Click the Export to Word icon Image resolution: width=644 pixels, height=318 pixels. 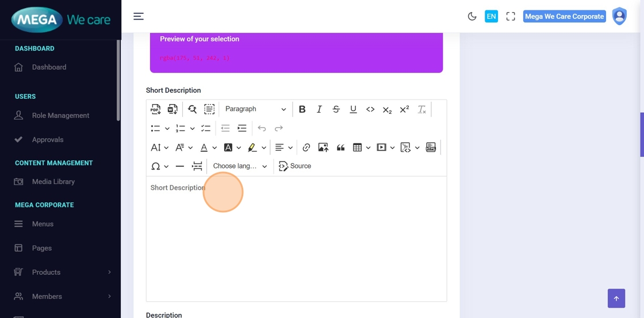point(172,109)
